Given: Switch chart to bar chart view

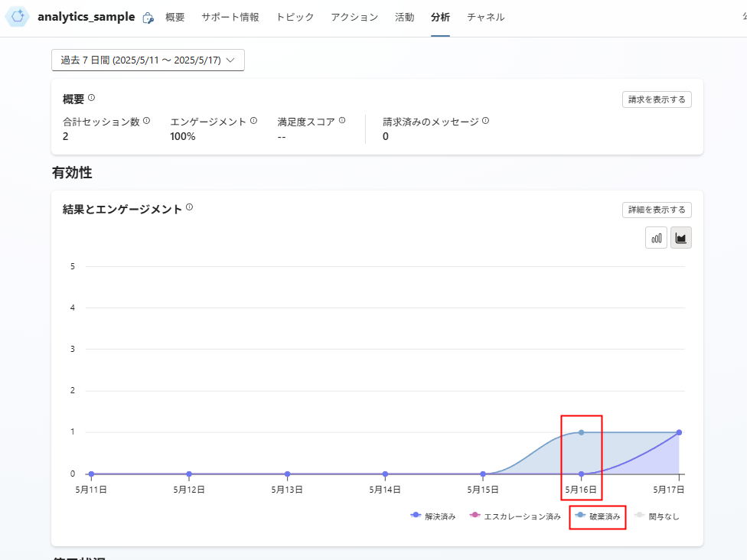Looking at the screenshot, I should coord(657,238).
